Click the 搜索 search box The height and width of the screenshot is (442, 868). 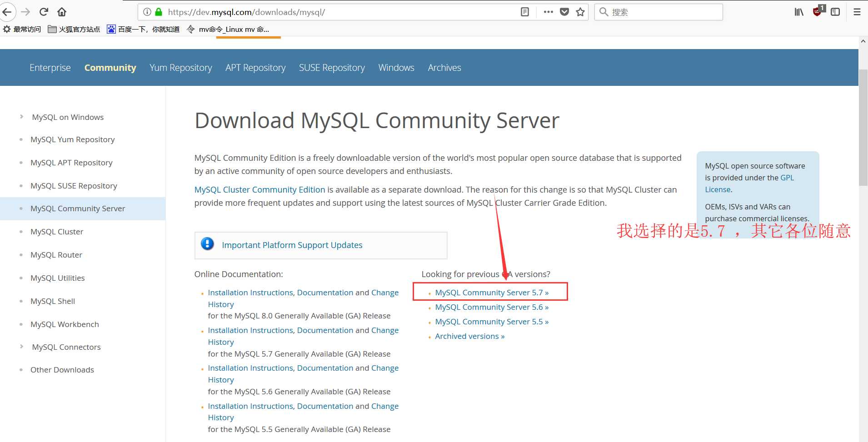[x=658, y=12]
